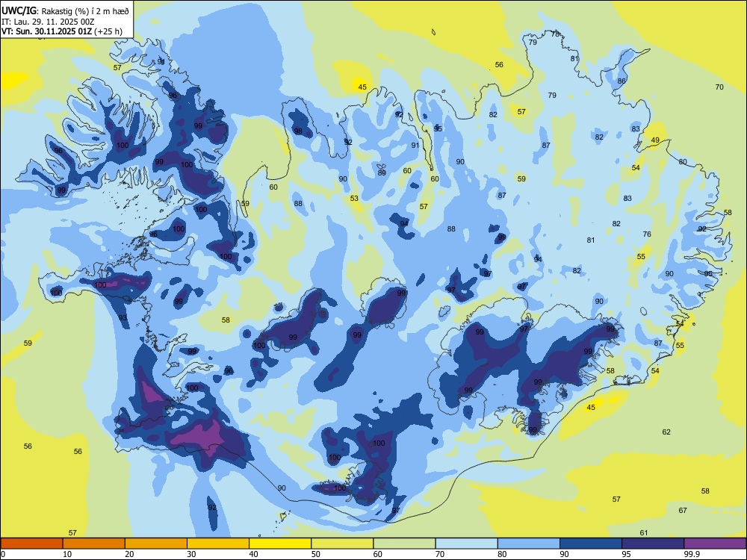
Task: Click the 80–90 medium blue legend swatch
Action: [x=529, y=544]
